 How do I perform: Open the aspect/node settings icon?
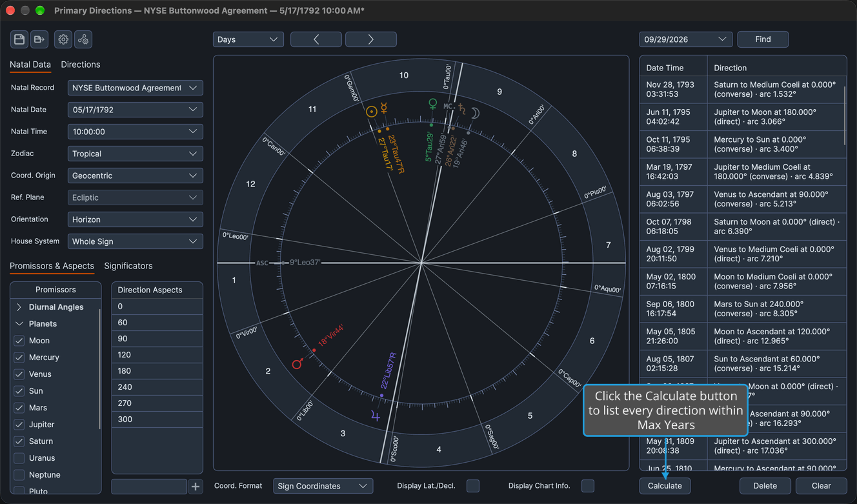pos(83,39)
